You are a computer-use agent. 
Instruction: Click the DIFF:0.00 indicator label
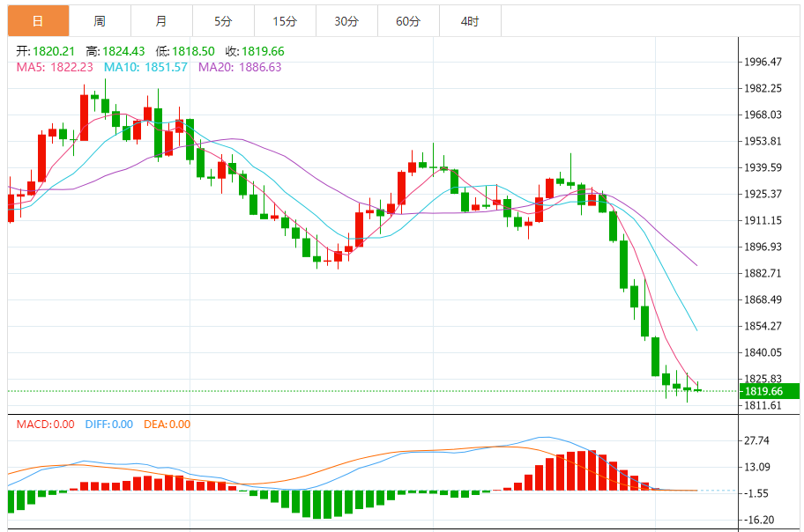pyautogui.click(x=109, y=425)
